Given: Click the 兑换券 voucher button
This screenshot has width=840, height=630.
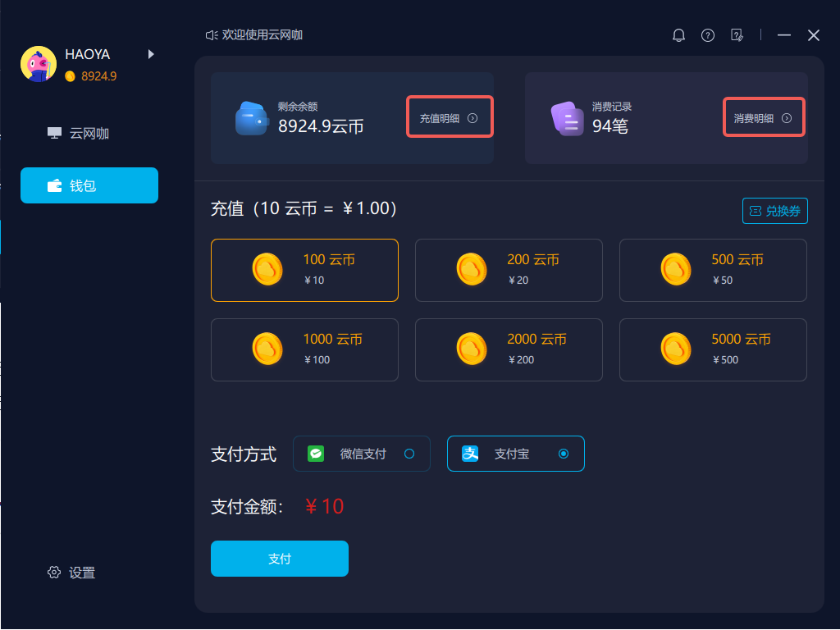Looking at the screenshot, I should [774, 211].
